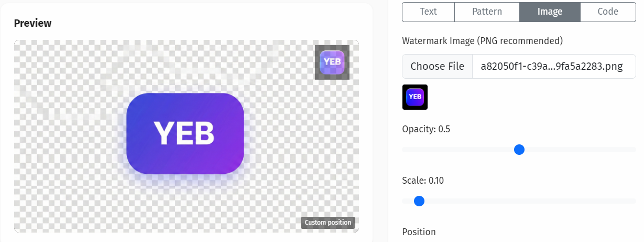Click the large YEB logo in the preview

tap(185, 133)
